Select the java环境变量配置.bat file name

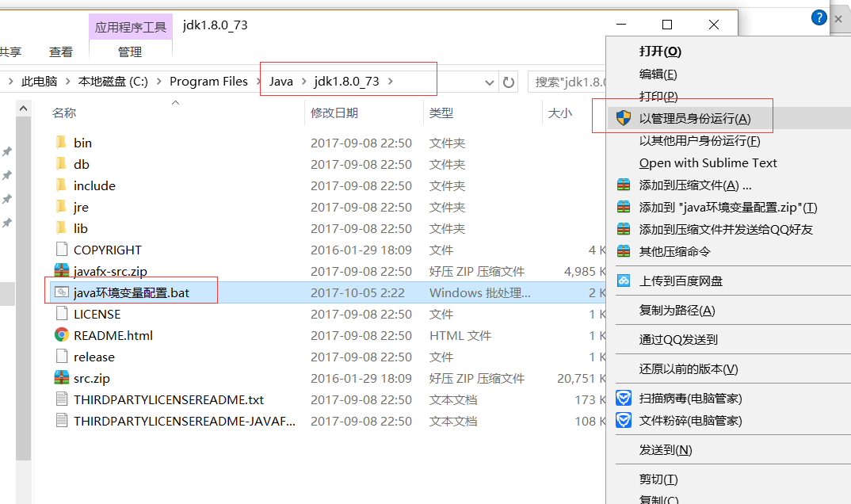tap(132, 292)
